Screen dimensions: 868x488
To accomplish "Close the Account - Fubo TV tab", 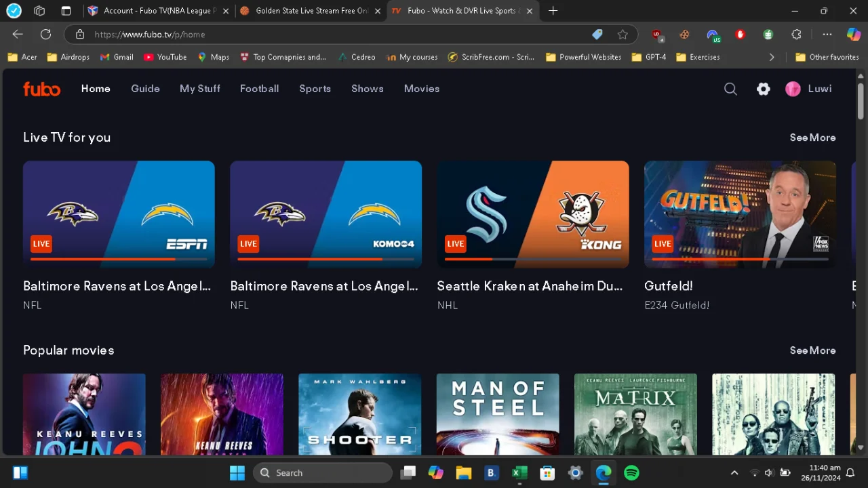I will [226, 11].
